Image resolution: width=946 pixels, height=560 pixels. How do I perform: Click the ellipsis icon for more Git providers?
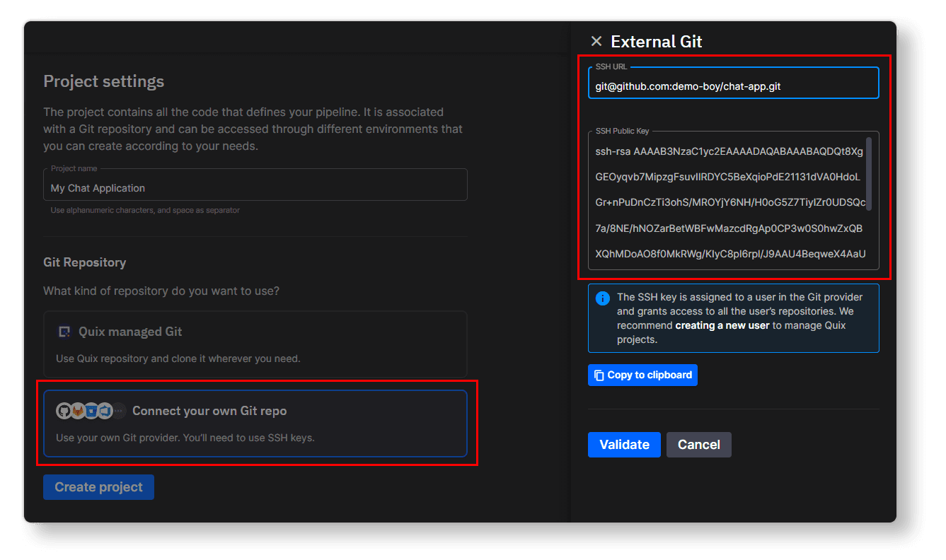click(x=118, y=411)
